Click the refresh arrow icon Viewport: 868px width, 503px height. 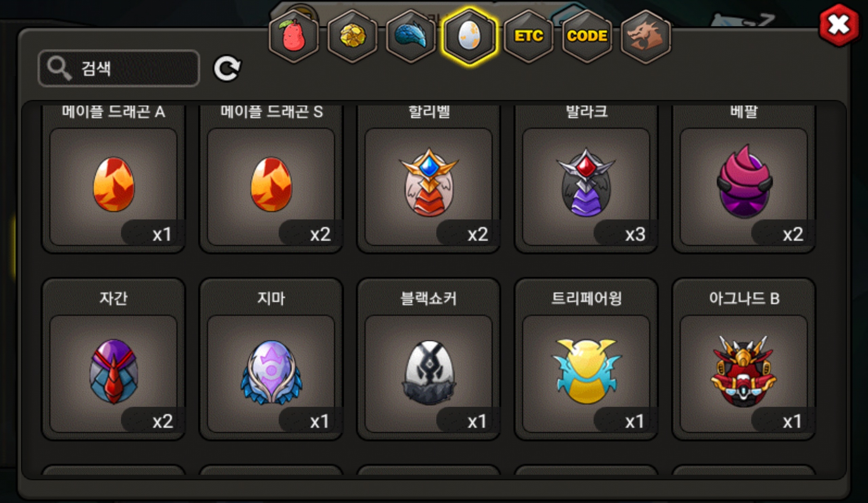[227, 69]
